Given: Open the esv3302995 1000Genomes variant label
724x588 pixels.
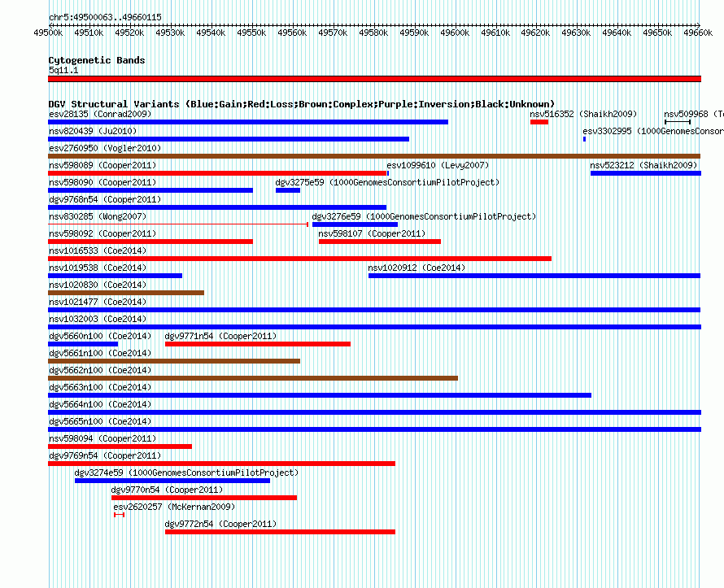Looking at the screenshot, I should pos(653,131).
